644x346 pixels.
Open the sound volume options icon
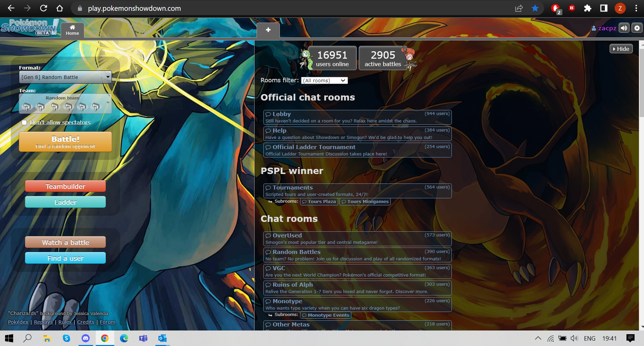[x=624, y=28]
